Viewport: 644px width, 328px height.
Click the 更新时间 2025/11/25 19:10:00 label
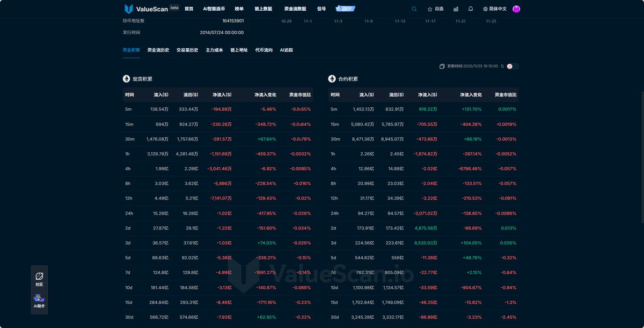coord(472,66)
